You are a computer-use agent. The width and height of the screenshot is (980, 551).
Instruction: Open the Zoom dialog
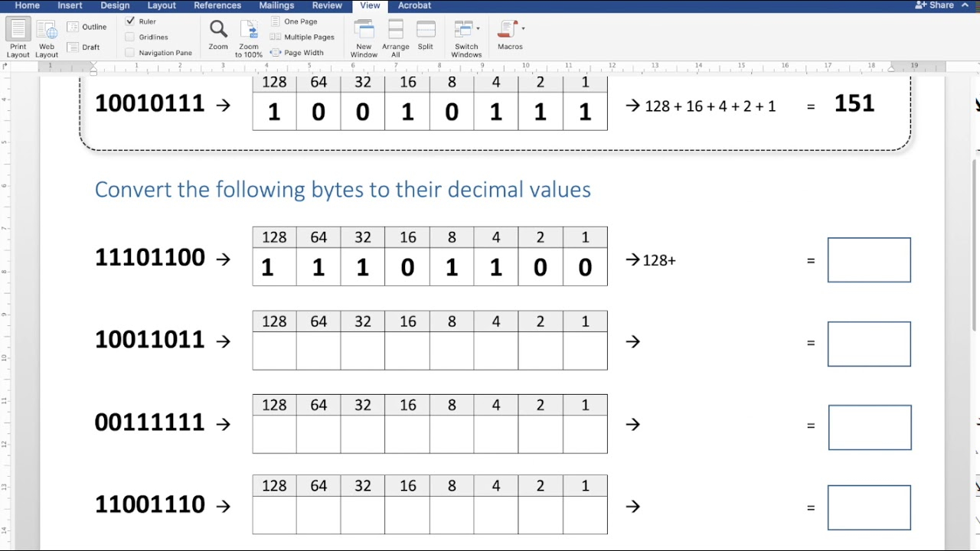pos(217,36)
